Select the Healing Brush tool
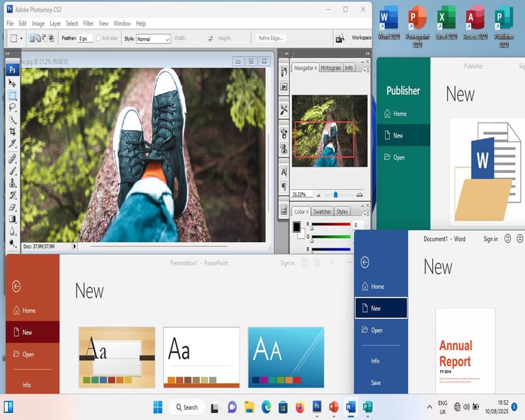Image resolution: width=525 pixels, height=420 pixels. pos(12,159)
